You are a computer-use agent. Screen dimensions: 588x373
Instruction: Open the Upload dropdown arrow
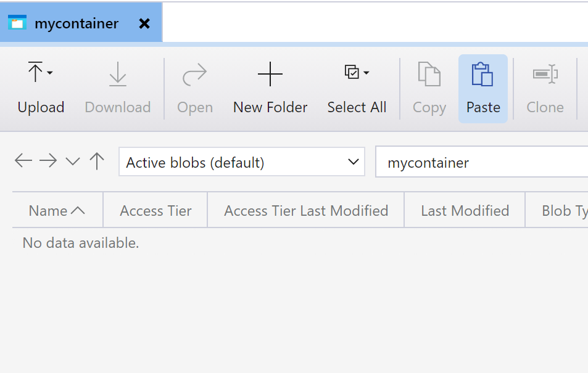(50, 73)
